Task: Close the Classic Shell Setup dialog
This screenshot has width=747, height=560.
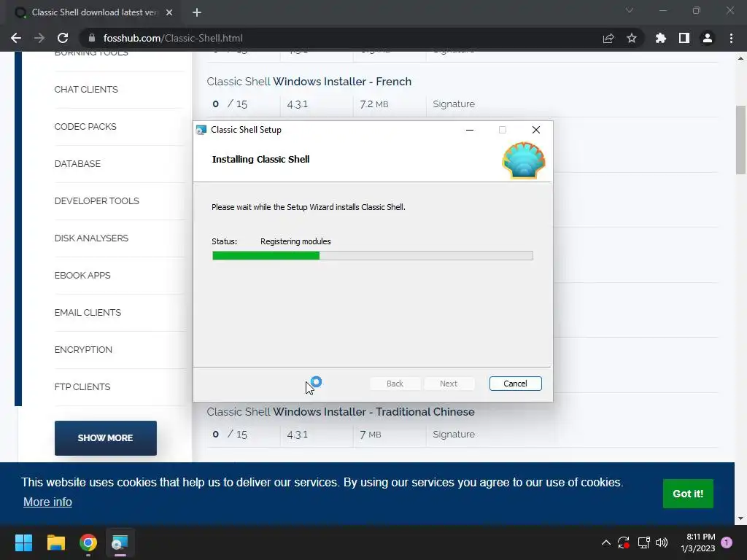Action: pos(536,130)
